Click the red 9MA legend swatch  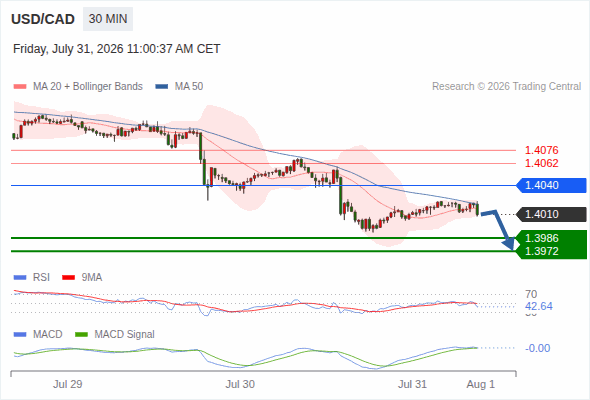(x=68, y=278)
